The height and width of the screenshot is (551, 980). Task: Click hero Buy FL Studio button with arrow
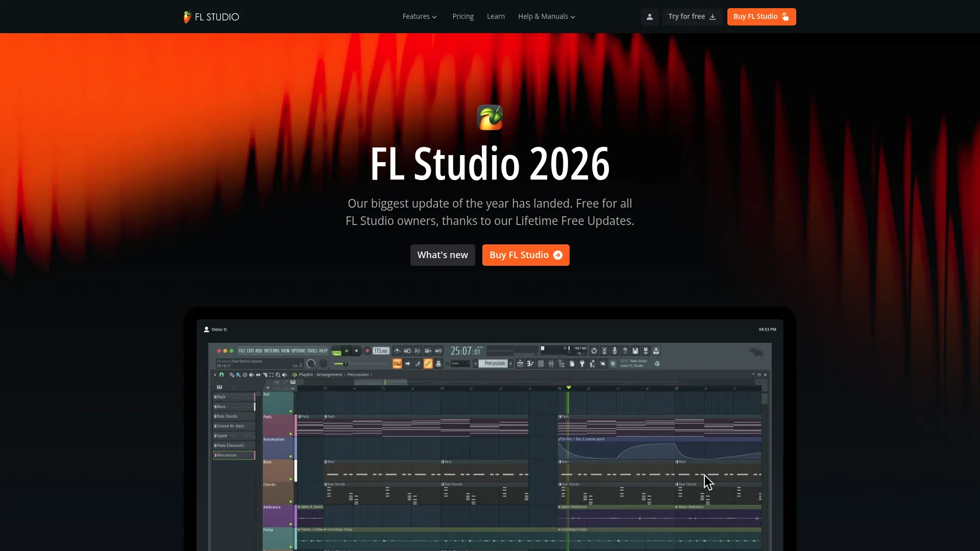[x=526, y=255]
